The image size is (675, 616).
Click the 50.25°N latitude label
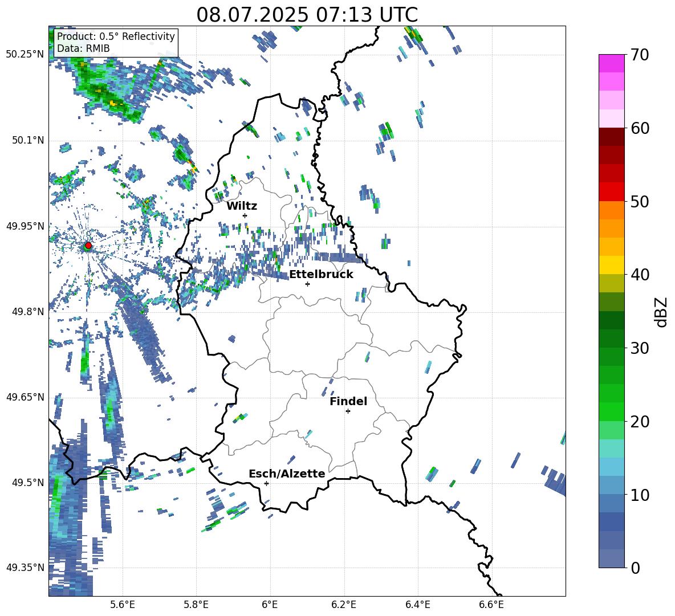[x=25, y=55]
